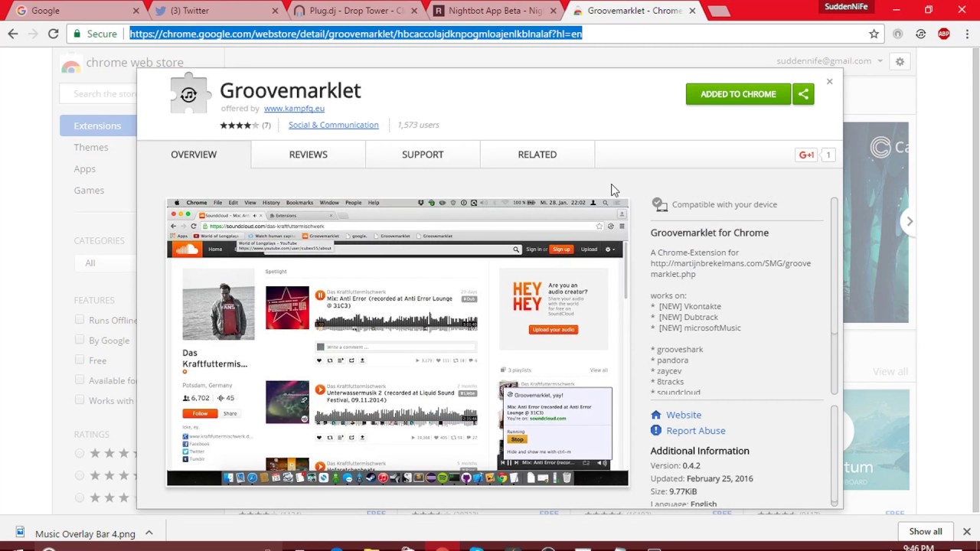Select Themes in the store sidebar
Viewport: 980px width, 551px height.
[x=91, y=147]
